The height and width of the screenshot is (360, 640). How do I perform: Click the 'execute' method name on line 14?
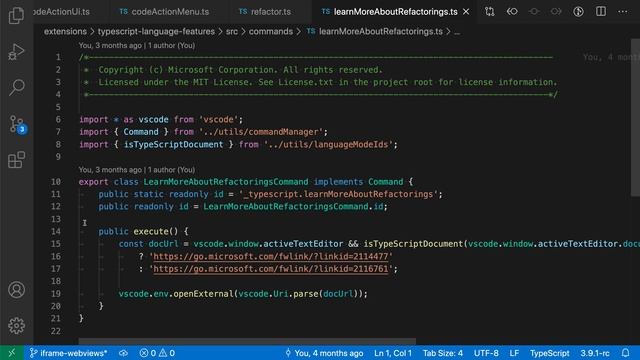pyautogui.click(x=151, y=231)
